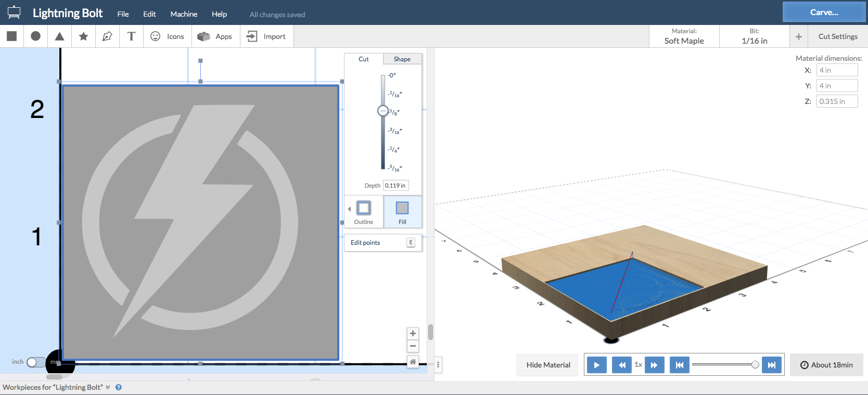This screenshot has width=868, height=395.
Task: Toggle the inch/mm unit switch
Action: point(36,362)
